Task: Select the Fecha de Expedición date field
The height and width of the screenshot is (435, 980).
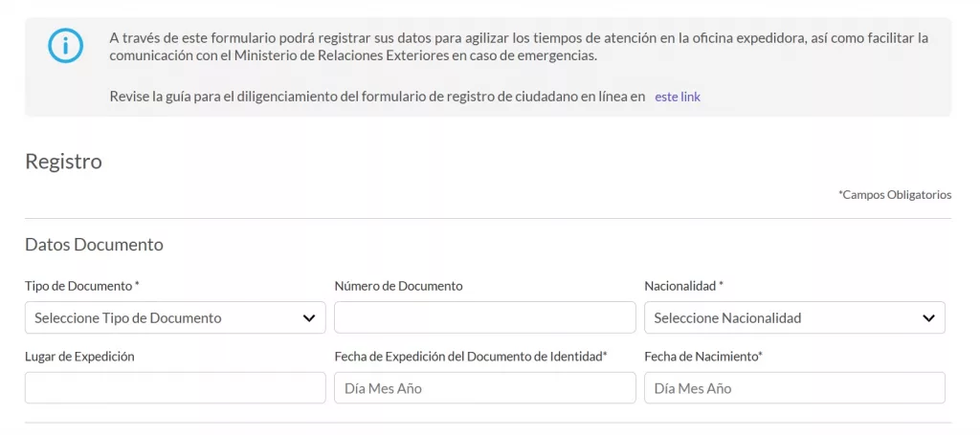Action: coord(484,388)
